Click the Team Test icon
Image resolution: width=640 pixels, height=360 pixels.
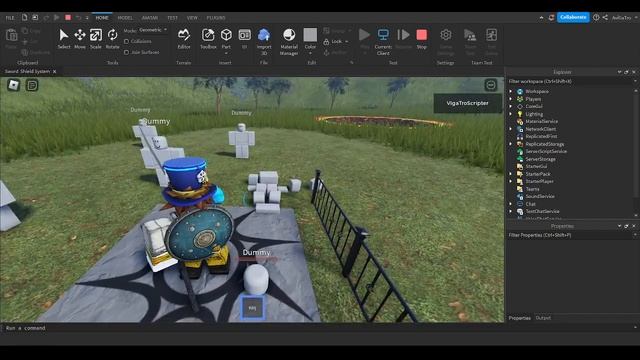click(x=470, y=35)
